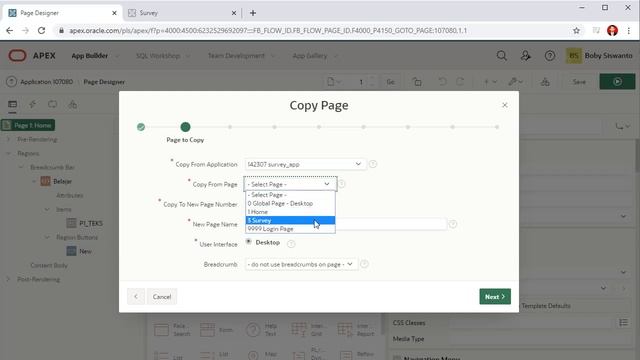Click the page number field in toolbar
The height and width of the screenshot is (360, 640).
coord(362,82)
